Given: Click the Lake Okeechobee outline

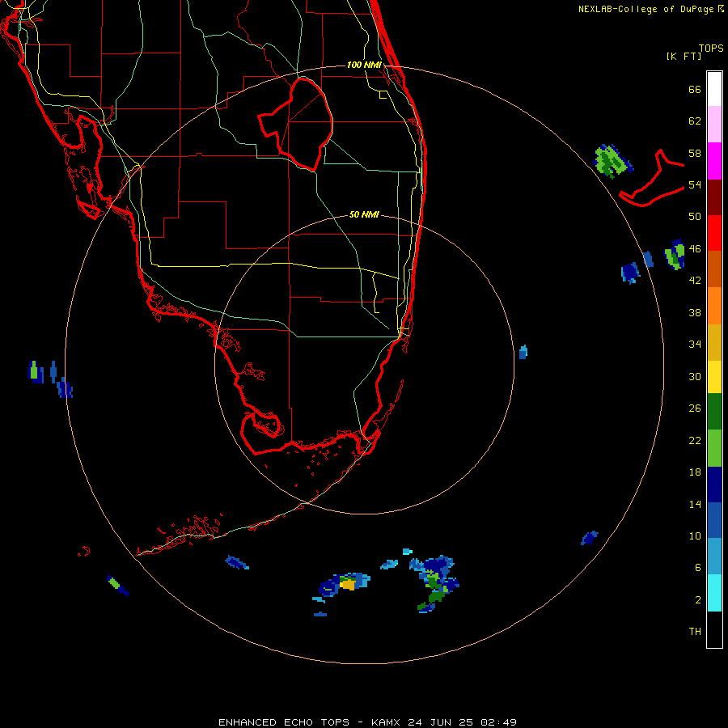Looking at the screenshot, I should pyautogui.click(x=297, y=125).
